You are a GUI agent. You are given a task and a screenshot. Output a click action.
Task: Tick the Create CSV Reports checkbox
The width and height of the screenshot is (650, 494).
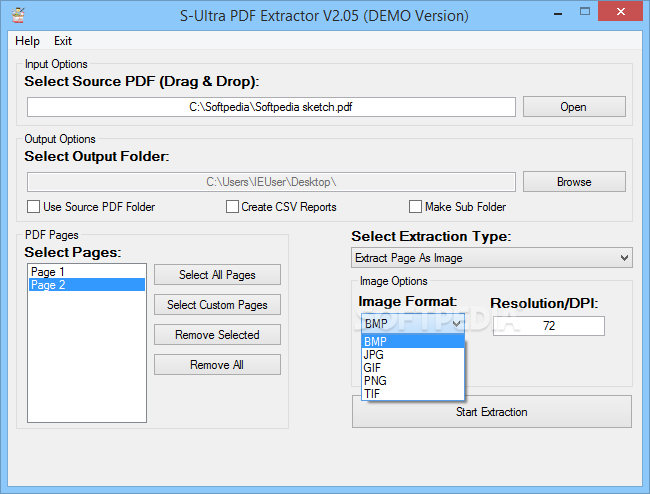232,207
